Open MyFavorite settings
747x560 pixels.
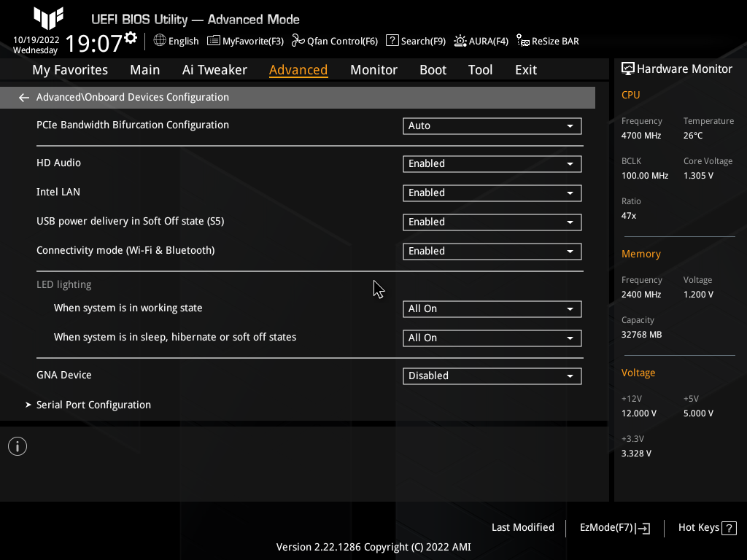[x=245, y=41]
